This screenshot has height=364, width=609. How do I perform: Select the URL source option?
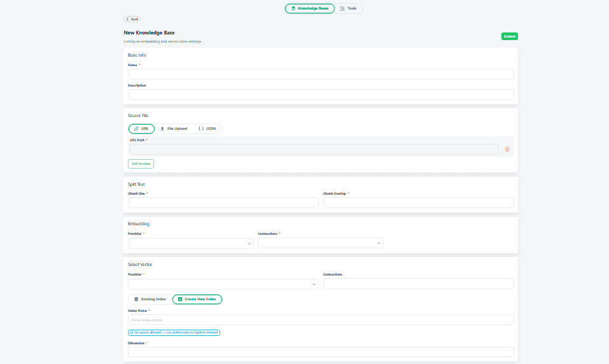coord(141,129)
